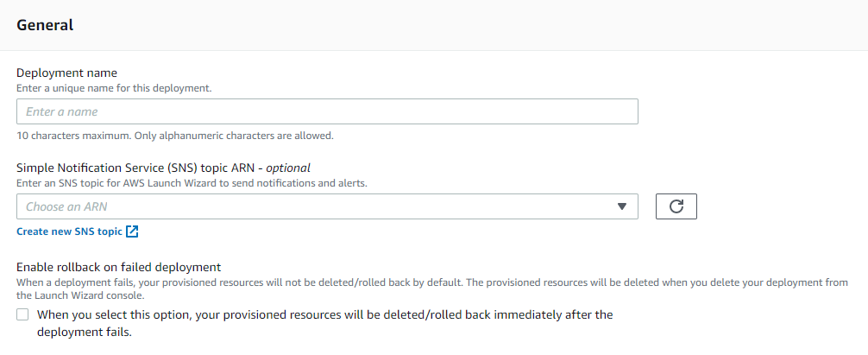868x355 pixels.
Task: Enable the rollback on failed deployment checkbox
Action: coord(22,314)
